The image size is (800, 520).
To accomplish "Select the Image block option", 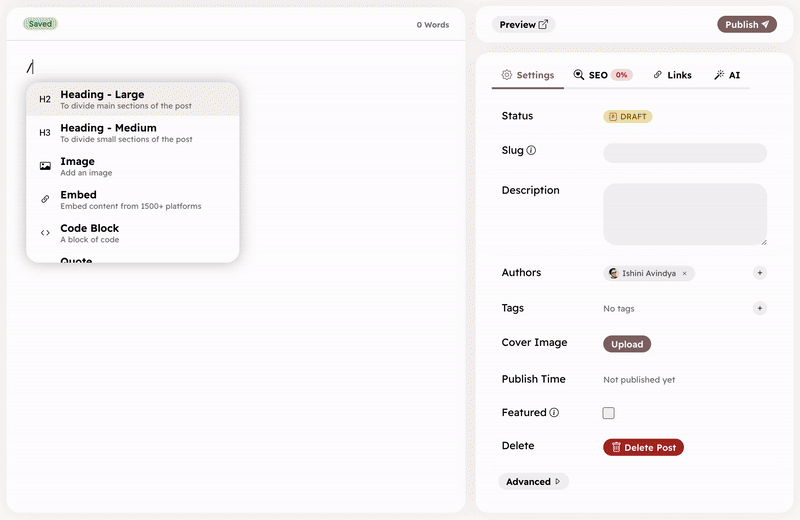I will (132, 166).
